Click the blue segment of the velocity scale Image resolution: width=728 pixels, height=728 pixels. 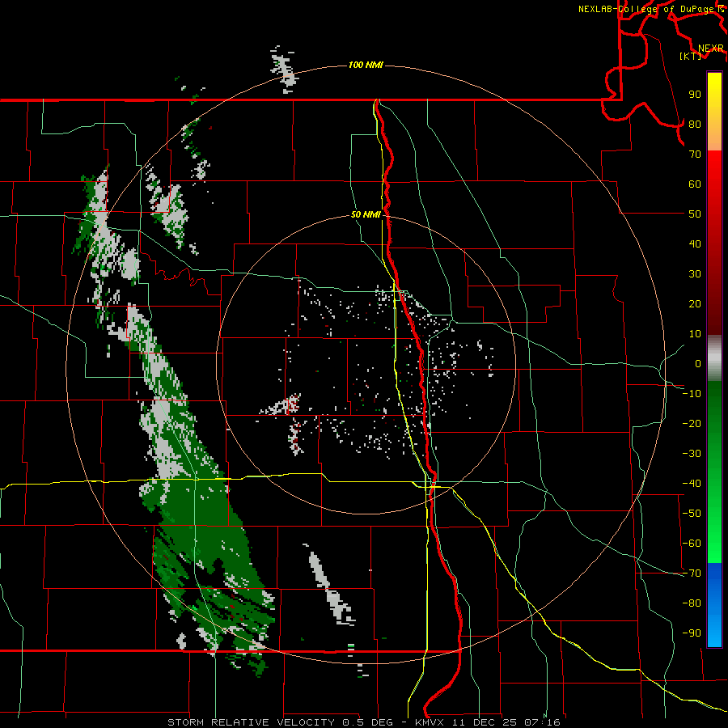pos(714,605)
